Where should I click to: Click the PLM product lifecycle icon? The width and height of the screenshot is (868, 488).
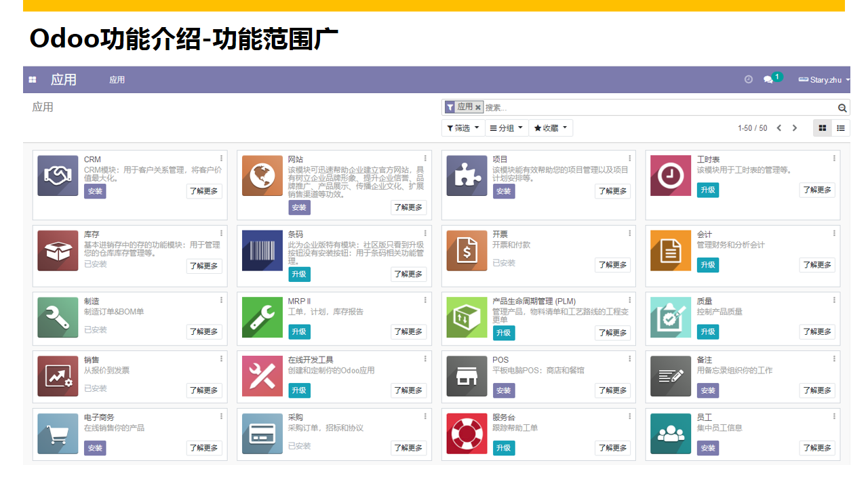[x=467, y=317]
